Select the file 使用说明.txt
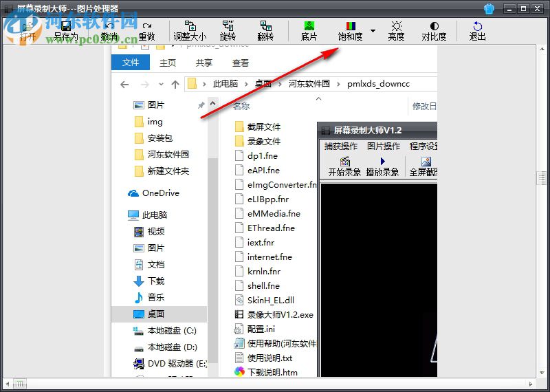Screen dimensions: 550x392 (x=263, y=358)
